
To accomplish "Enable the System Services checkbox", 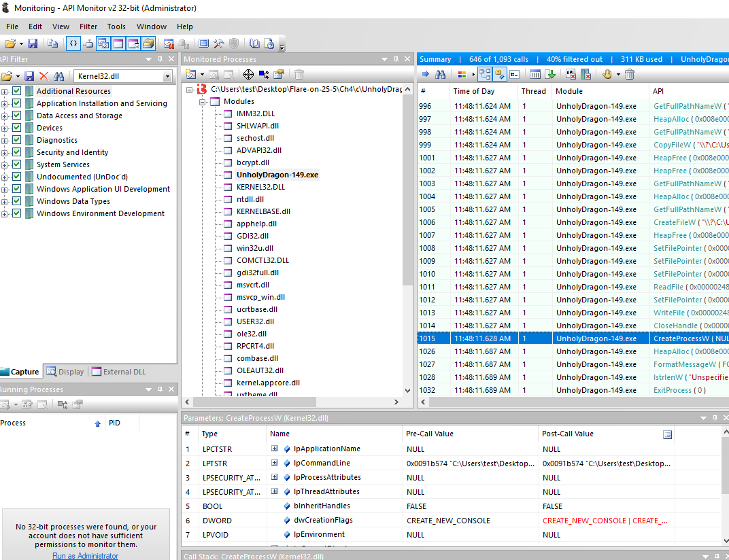I will point(18,164).
